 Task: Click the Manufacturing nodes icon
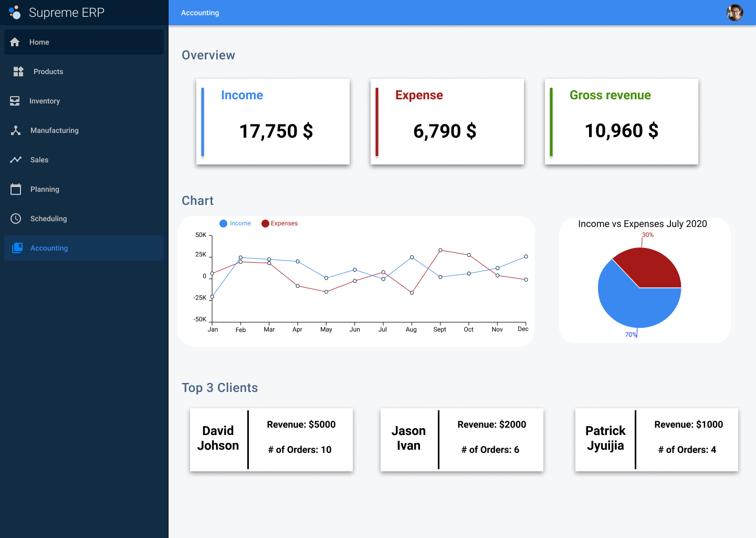(x=16, y=130)
